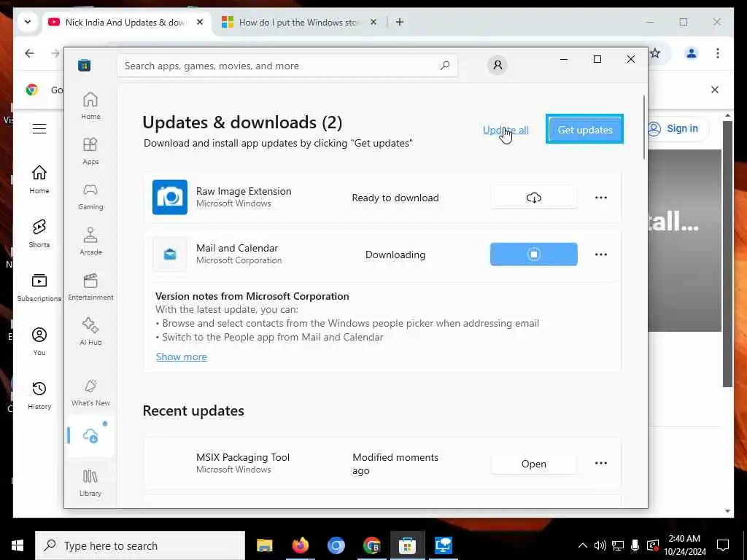This screenshot has width=747, height=560.
Task: Click the Store window vertical scrollbar
Action: point(645,128)
